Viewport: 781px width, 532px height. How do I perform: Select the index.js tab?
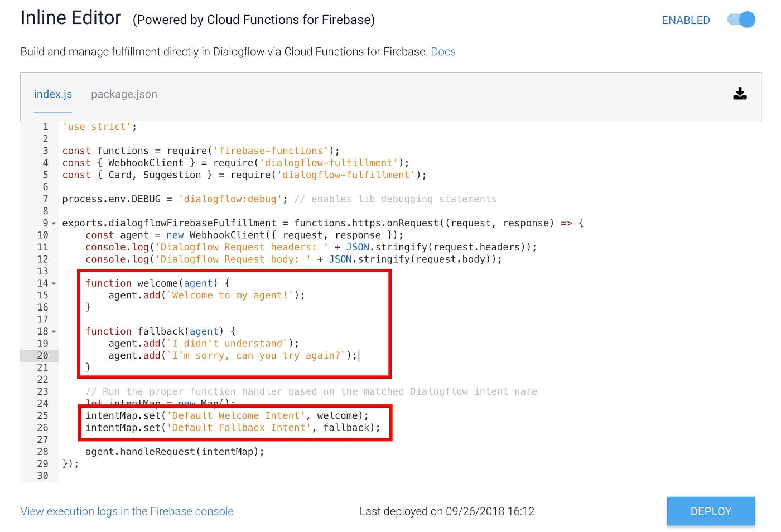tap(53, 94)
